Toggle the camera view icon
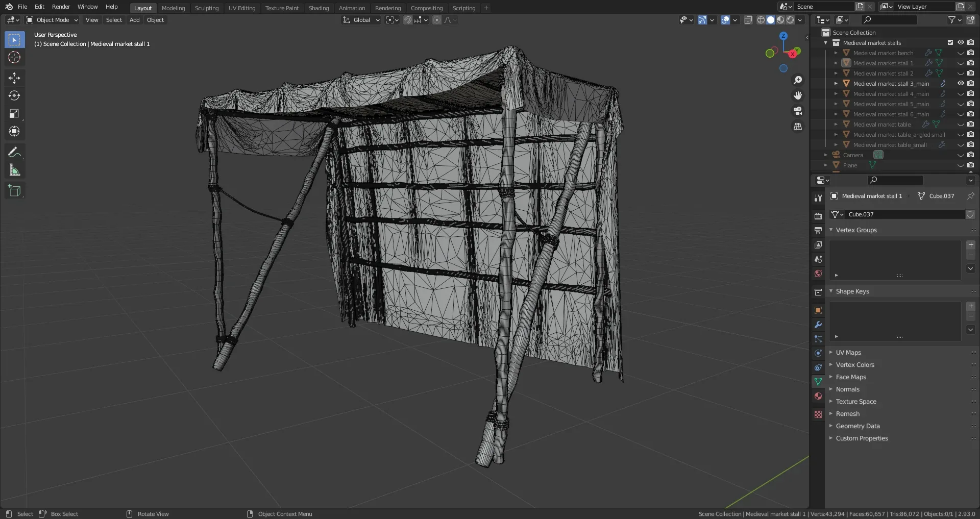 (798, 111)
